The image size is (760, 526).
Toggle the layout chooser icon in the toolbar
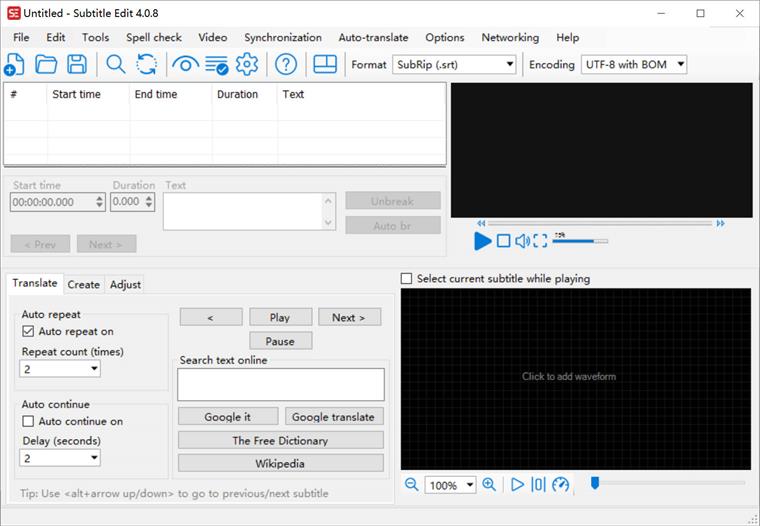(324, 65)
